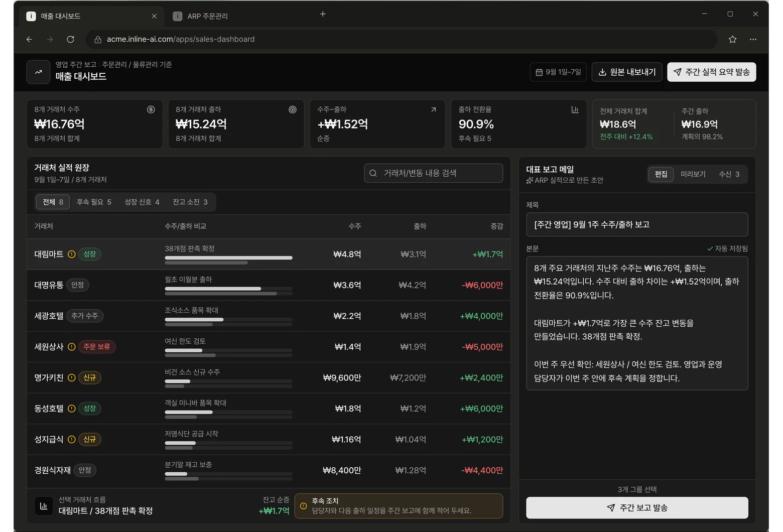Image resolution: width=783 pixels, height=532 pixels.
Task: Open a new browser tab
Action: pyautogui.click(x=323, y=14)
